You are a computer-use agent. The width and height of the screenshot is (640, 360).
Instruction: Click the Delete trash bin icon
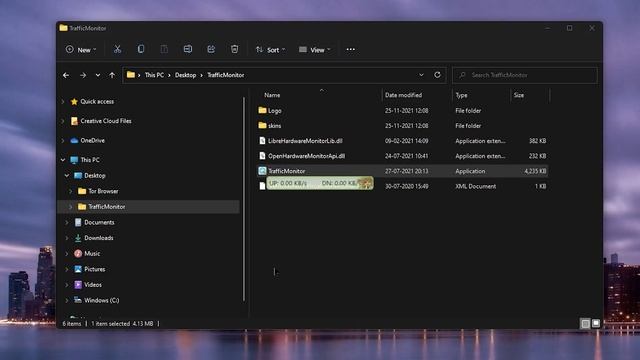tap(234, 49)
